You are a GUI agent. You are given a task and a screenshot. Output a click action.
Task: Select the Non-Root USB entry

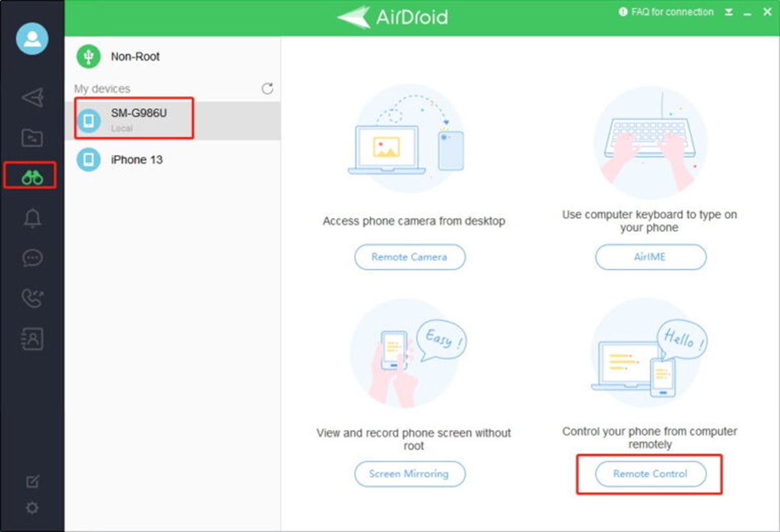[x=135, y=57]
